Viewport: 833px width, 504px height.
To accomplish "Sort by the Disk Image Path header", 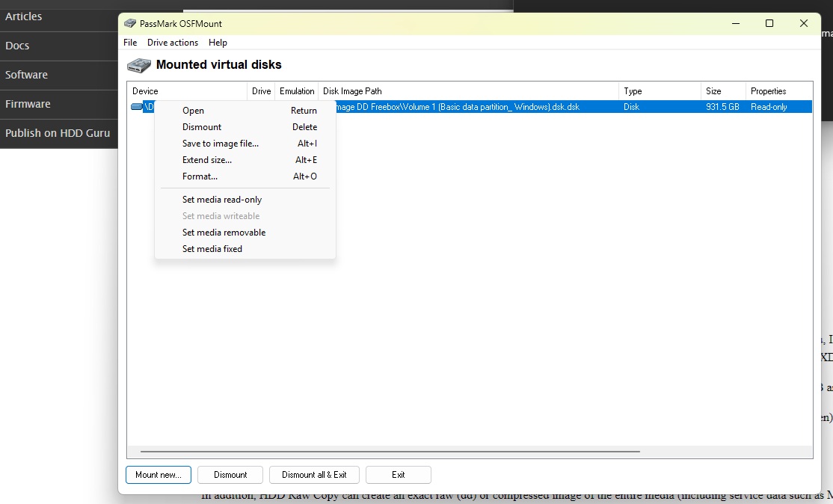I will [469, 90].
